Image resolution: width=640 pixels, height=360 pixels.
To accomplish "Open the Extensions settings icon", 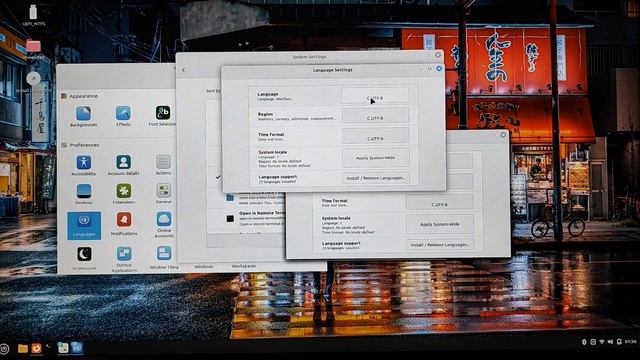I will click(x=123, y=194).
